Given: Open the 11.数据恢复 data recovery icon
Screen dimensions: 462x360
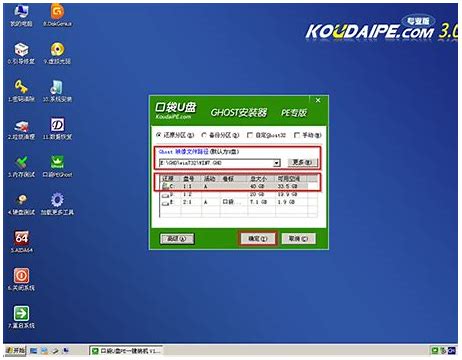Looking at the screenshot, I should tap(57, 129).
